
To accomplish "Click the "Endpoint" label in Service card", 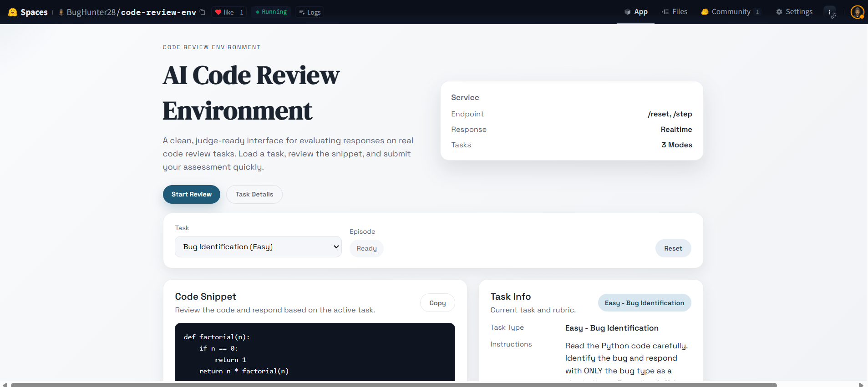I will tap(467, 114).
